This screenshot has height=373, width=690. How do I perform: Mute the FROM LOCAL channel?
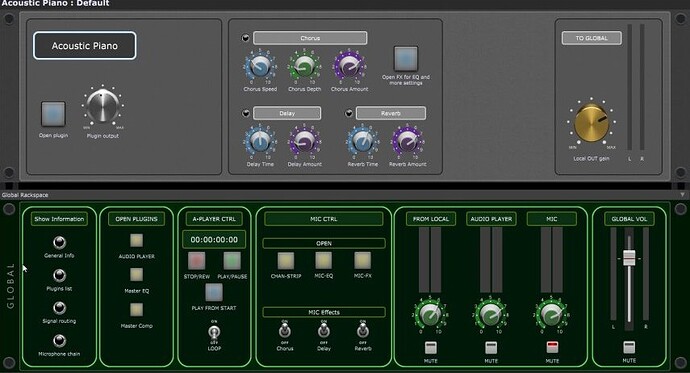[x=430, y=347]
